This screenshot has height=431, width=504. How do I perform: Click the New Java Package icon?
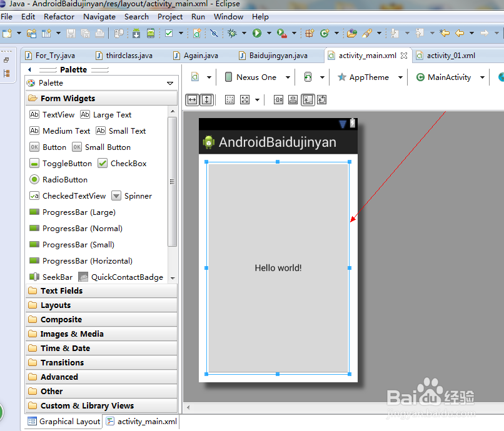tap(310, 33)
